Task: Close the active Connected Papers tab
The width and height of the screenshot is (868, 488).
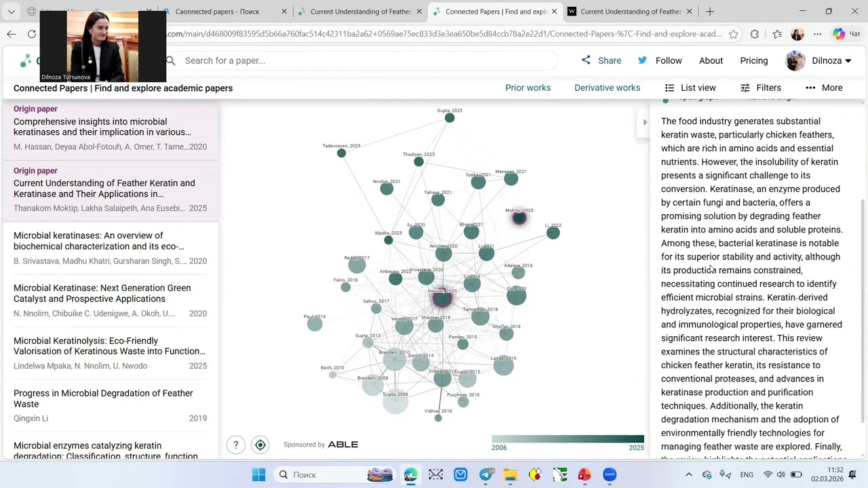Action: point(554,12)
